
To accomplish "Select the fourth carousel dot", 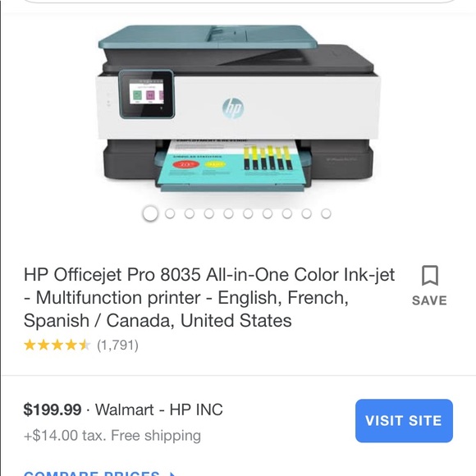I will coord(208,213).
